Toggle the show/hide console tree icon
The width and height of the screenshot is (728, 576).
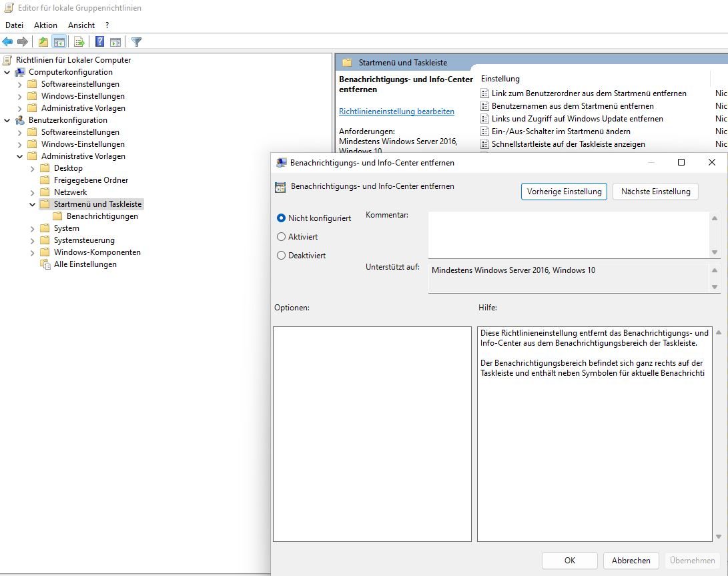click(x=59, y=42)
